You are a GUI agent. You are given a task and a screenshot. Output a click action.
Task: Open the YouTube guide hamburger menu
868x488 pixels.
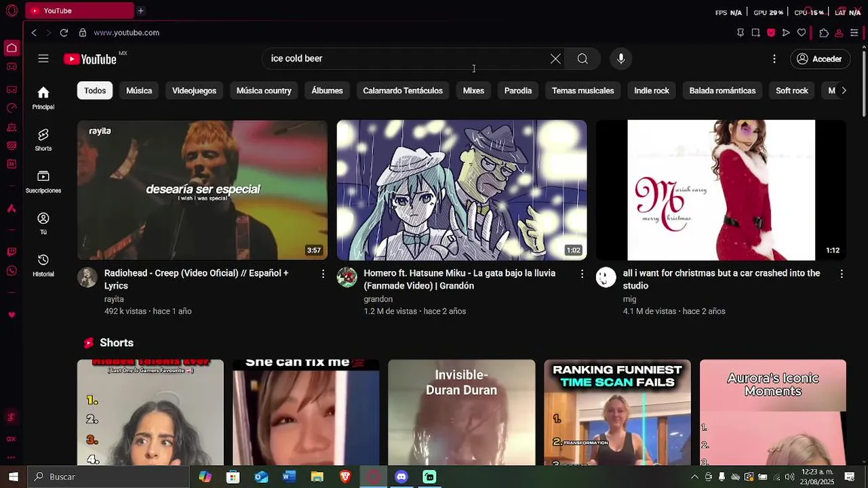43,59
